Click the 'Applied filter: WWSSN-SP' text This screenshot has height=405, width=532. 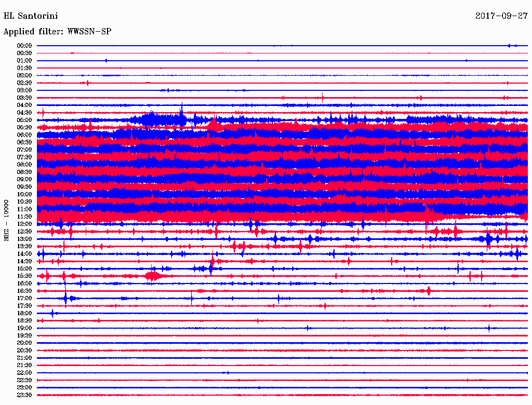click(57, 32)
